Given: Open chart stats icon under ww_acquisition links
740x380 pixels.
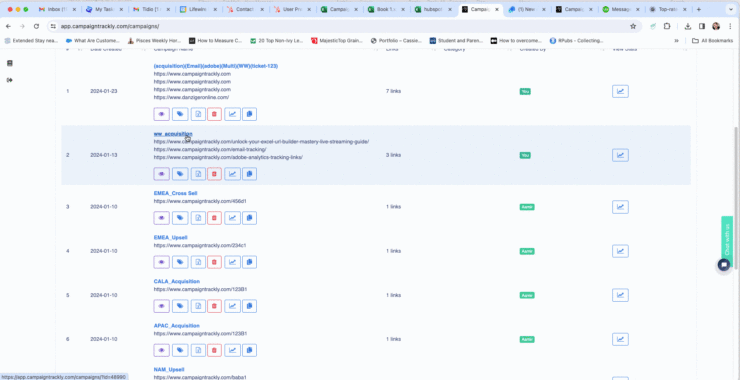Looking at the screenshot, I should click(232, 174).
